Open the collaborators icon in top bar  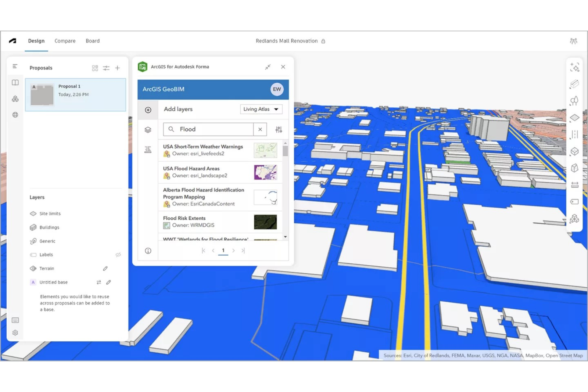coord(573,41)
